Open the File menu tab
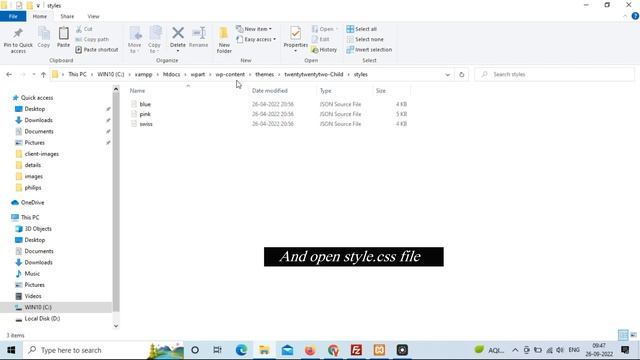Screen dimensions: 640x360 (13, 16)
